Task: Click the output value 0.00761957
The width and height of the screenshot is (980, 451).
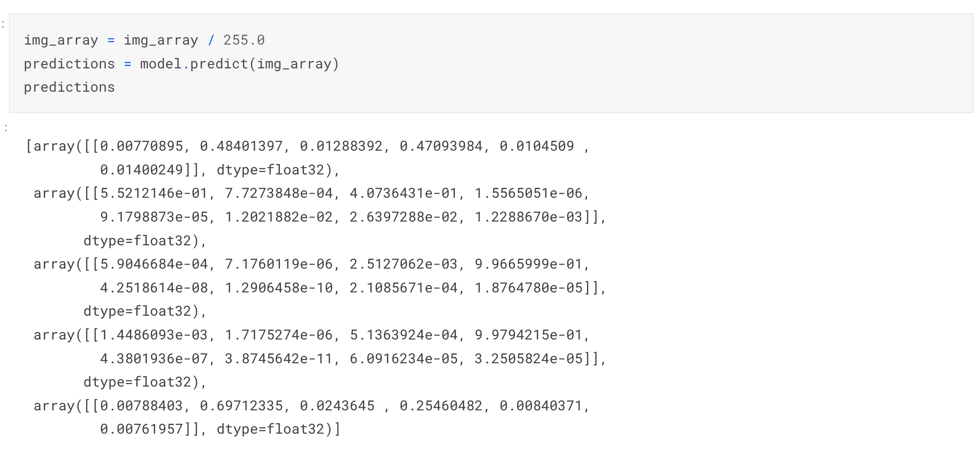Action: pyautogui.click(x=142, y=429)
